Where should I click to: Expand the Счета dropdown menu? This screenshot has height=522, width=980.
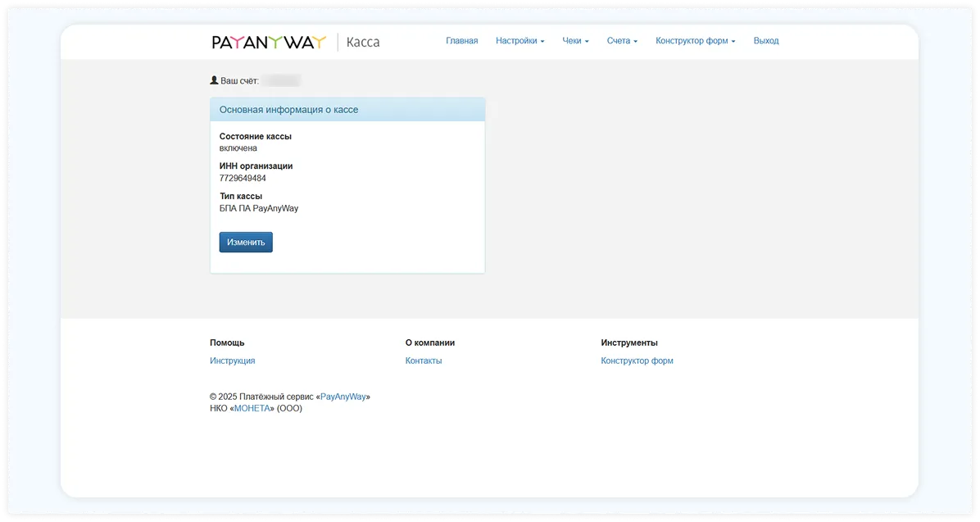[x=622, y=41]
